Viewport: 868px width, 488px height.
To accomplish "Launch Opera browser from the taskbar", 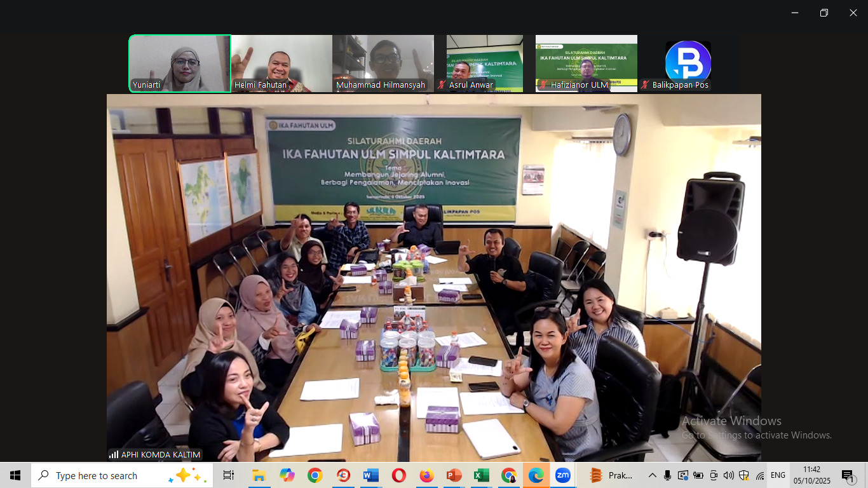I will click(398, 475).
